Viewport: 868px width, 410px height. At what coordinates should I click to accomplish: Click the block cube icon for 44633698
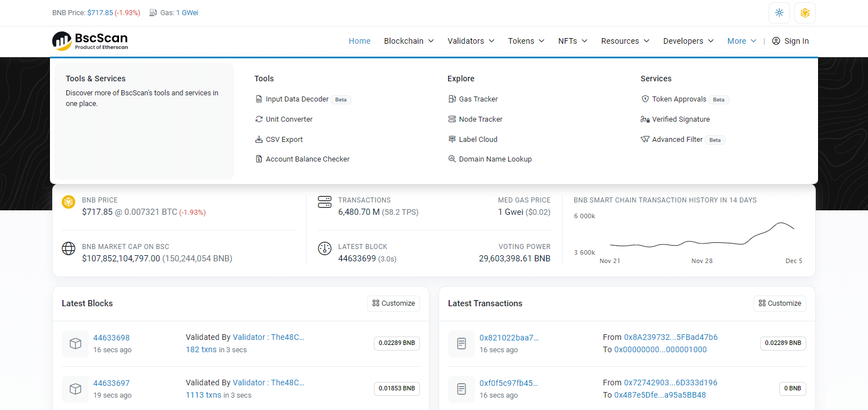tap(75, 344)
